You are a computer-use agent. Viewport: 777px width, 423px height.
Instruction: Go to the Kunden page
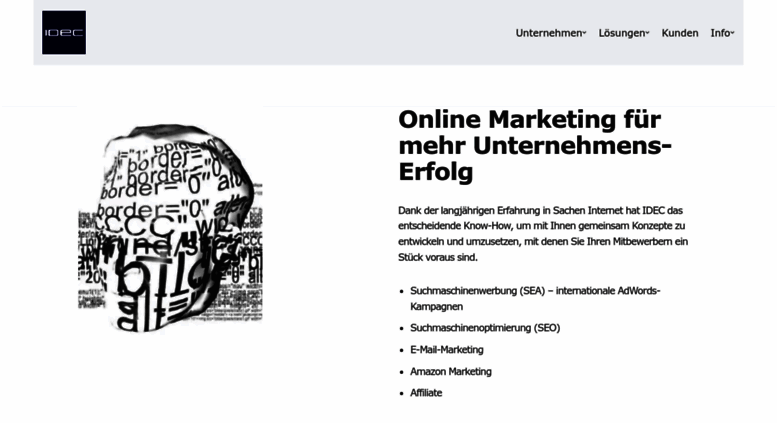click(x=680, y=33)
